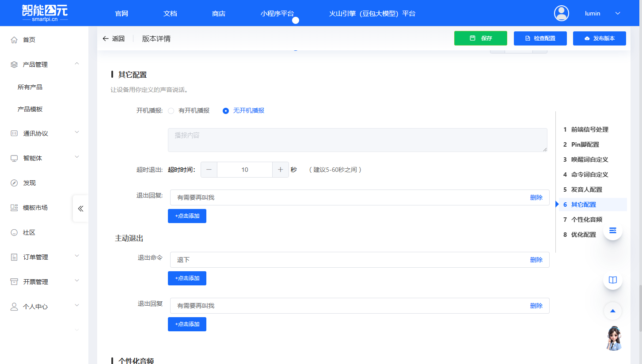
Task: Click the 播报内容 text area
Action: point(357,140)
